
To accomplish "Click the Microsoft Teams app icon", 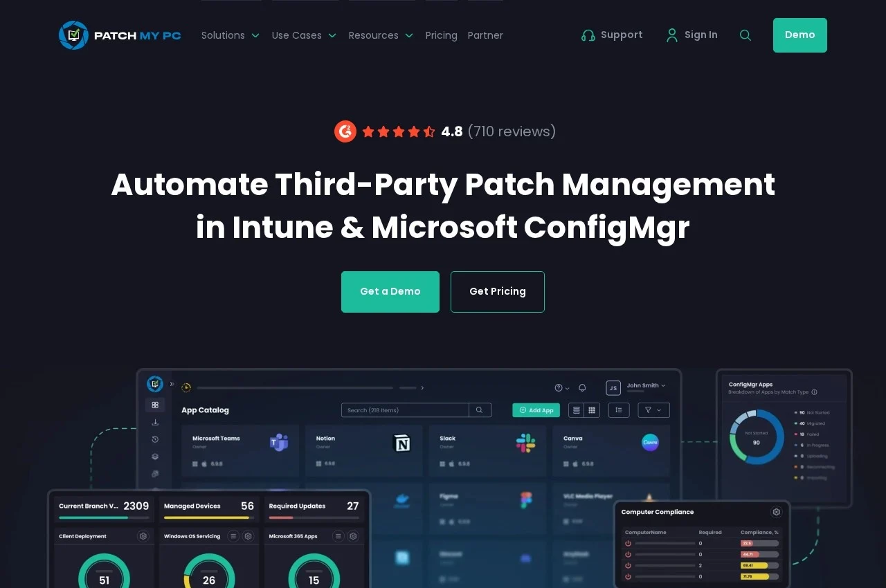I will click(x=279, y=442).
